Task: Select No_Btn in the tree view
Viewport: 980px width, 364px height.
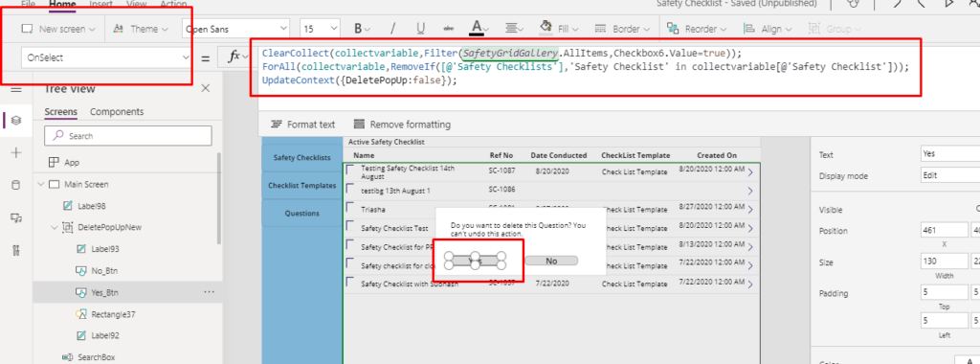Action: [98, 271]
